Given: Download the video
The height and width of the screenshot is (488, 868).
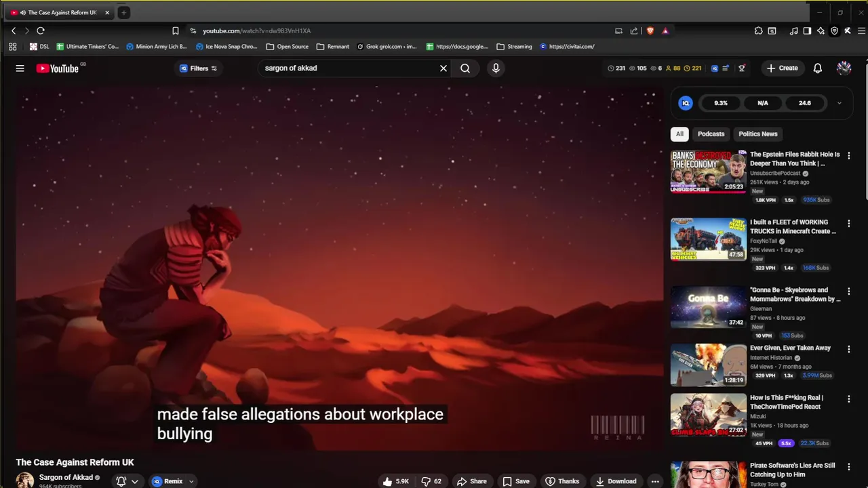Looking at the screenshot, I should [x=616, y=481].
